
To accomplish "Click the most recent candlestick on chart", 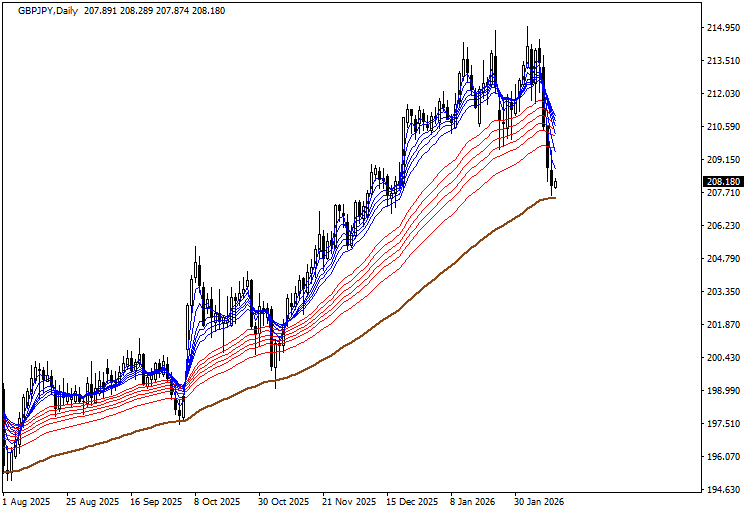I will (x=555, y=184).
